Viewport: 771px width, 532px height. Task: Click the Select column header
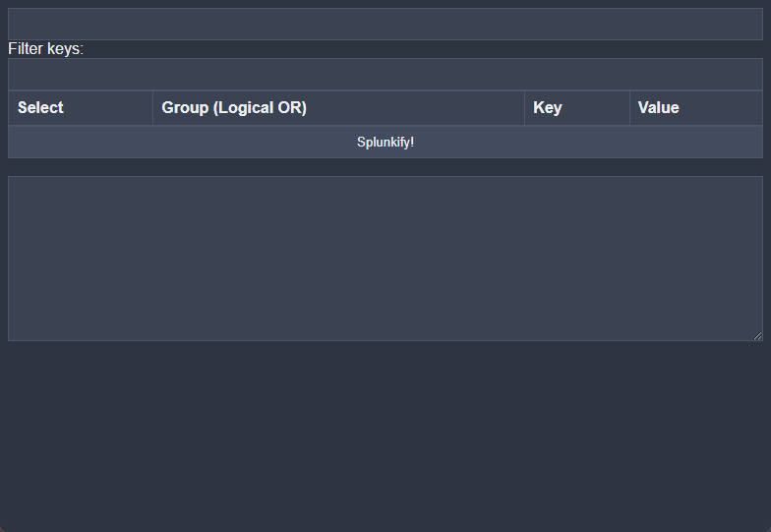[40, 108]
